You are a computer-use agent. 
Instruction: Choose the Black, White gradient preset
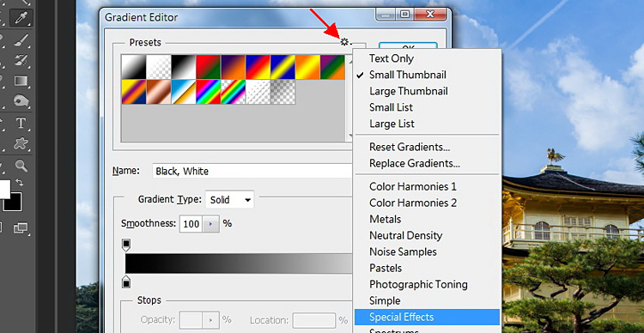tap(184, 67)
